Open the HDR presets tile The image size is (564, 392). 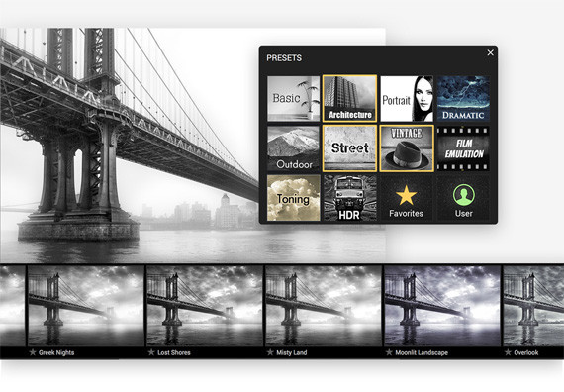click(x=349, y=198)
